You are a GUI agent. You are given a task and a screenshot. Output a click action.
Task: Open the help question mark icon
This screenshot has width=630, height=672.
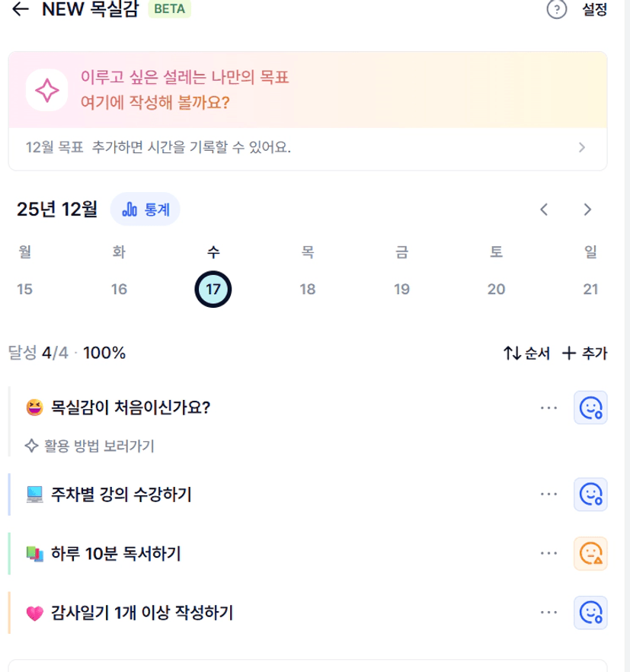pos(558,10)
